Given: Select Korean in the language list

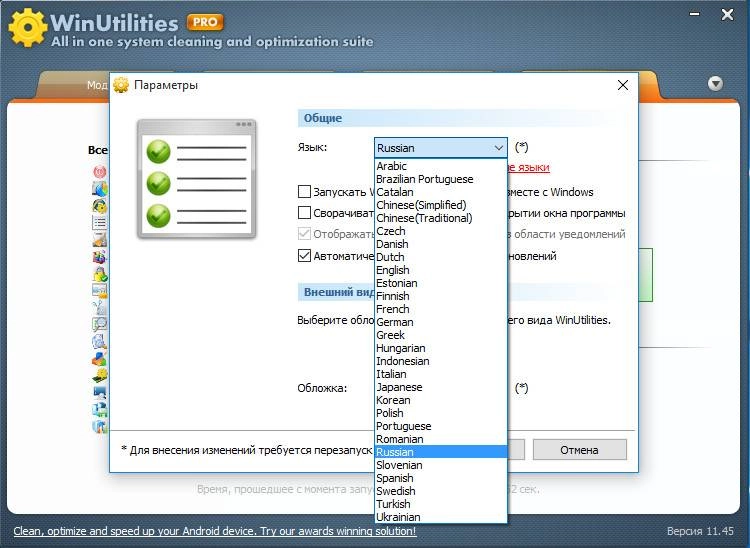Looking at the screenshot, I should coord(441,400).
